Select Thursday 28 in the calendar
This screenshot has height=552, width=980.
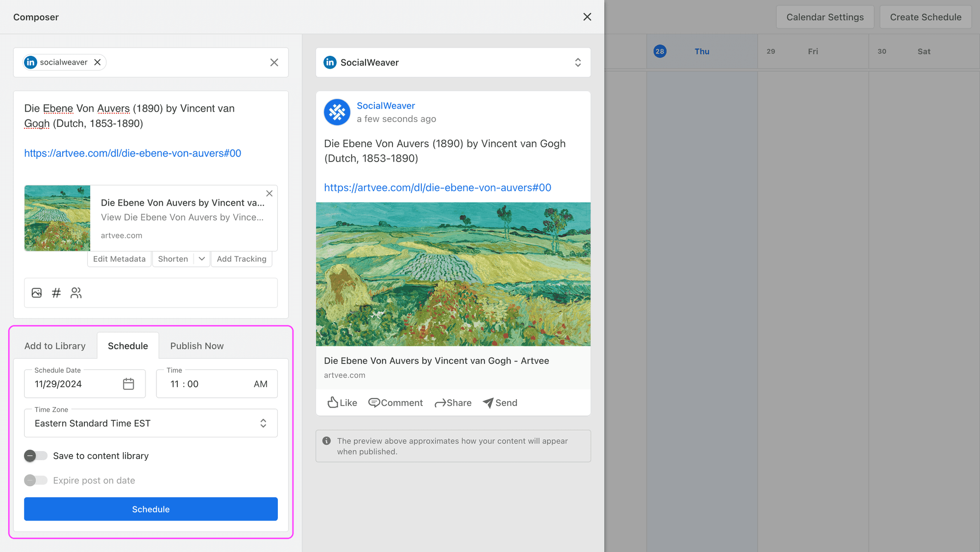[x=702, y=51]
